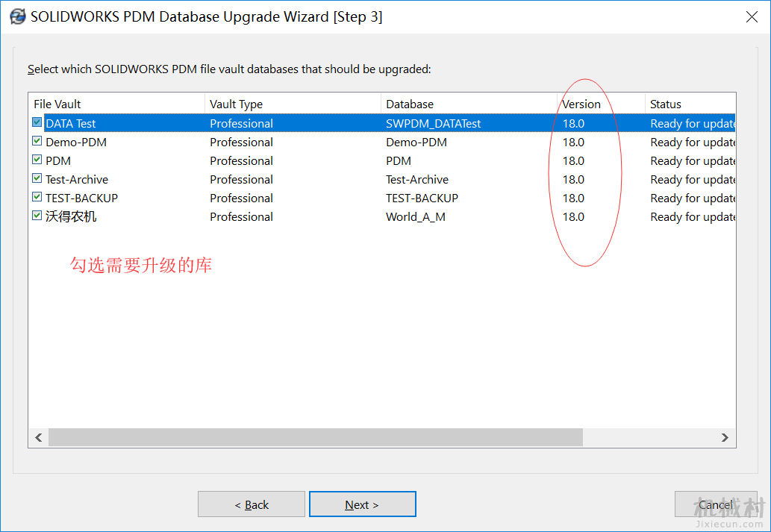Click the Professional type in Demo-PDM row
Image resolution: width=771 pixels, height=532 pixels.
(241, 142)
